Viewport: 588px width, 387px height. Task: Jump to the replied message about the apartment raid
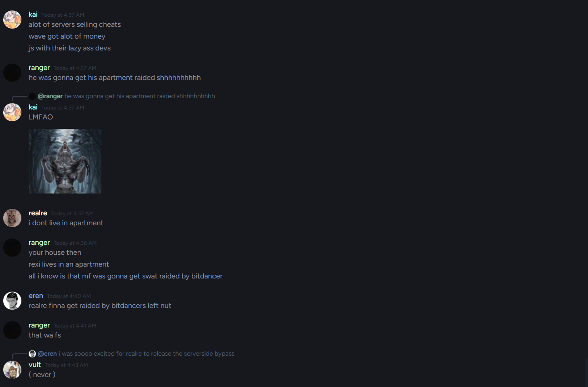(x=140, y=96)
